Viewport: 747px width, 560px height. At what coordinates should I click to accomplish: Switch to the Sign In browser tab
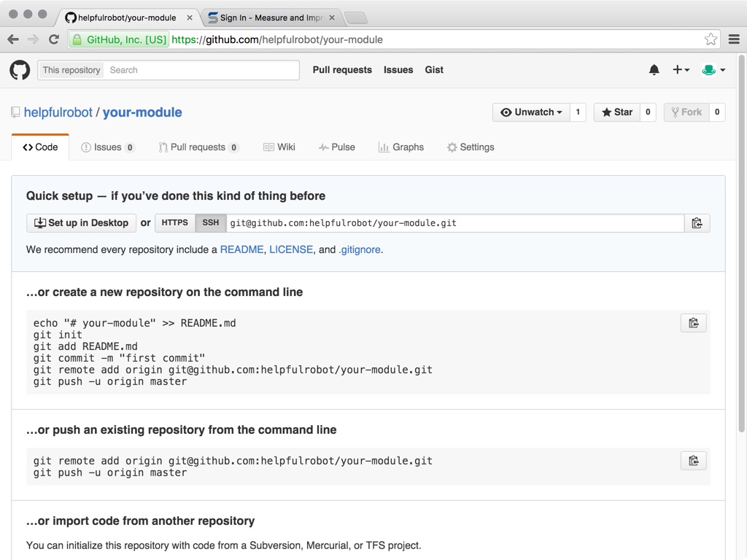pyautogui.click(x=271, y=17)
